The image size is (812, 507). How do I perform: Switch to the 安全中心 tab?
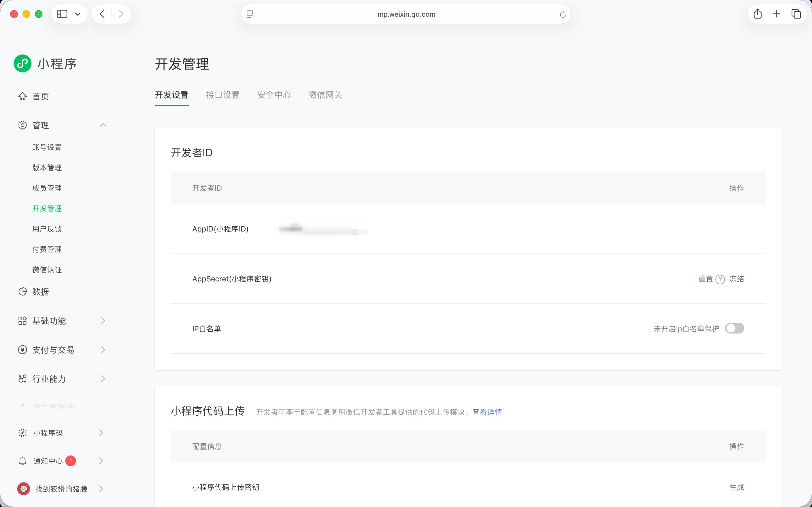point(274,95)
